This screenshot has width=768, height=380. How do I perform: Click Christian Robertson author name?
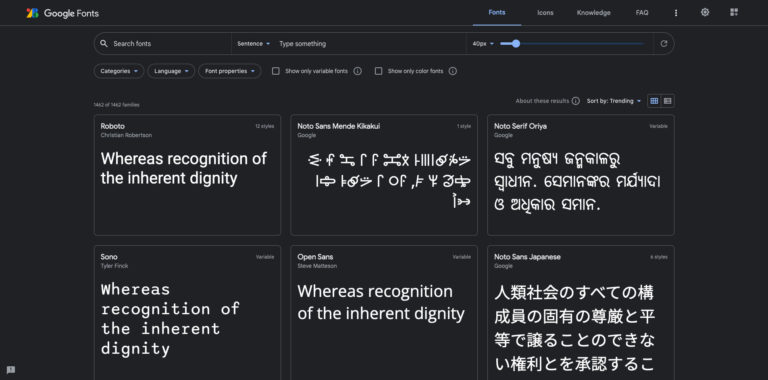[x=126, y=135]
